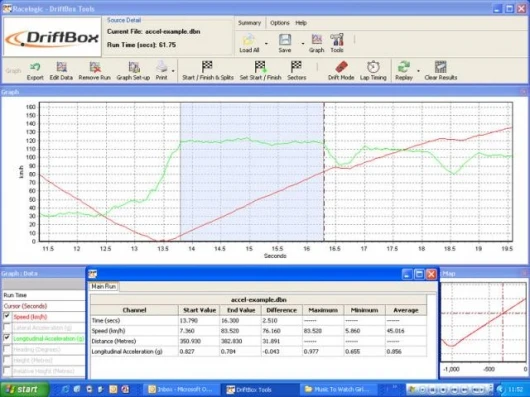Click the Average speed cell 45.016
This screenshot has width=530, height=397.
click(x=406, y=331)
